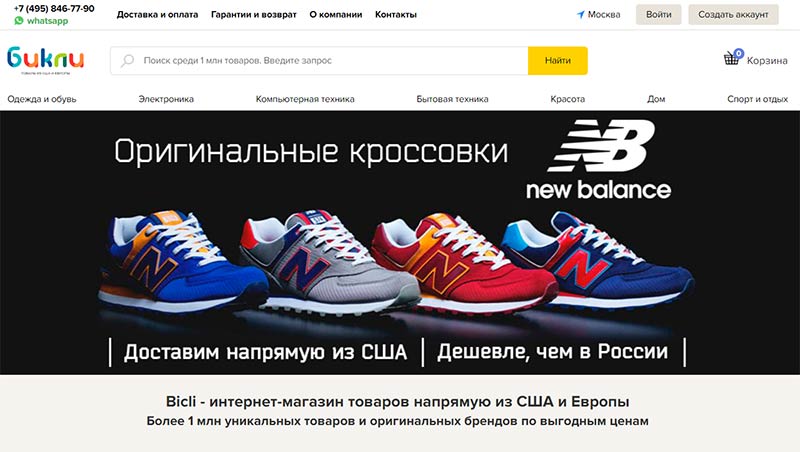Select the Дом category
800x452 pixels.
click(x=656, y=99)
